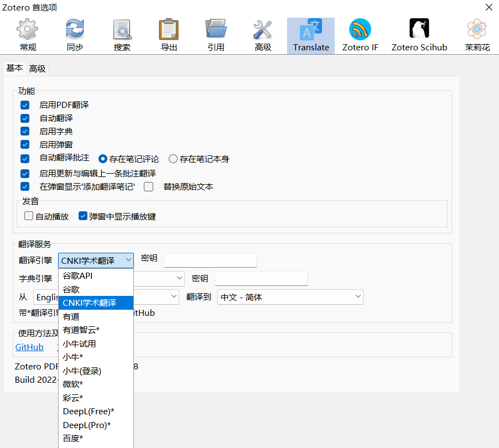Image resolution: width=499 pixels, height=448 pixels.
Task: Choose highlighted CNKI学术翻译 list option
Action: pos(96,303)
